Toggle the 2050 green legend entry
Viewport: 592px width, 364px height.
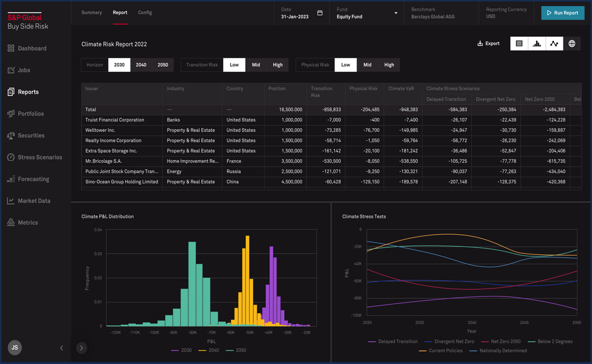click(236, 350)
